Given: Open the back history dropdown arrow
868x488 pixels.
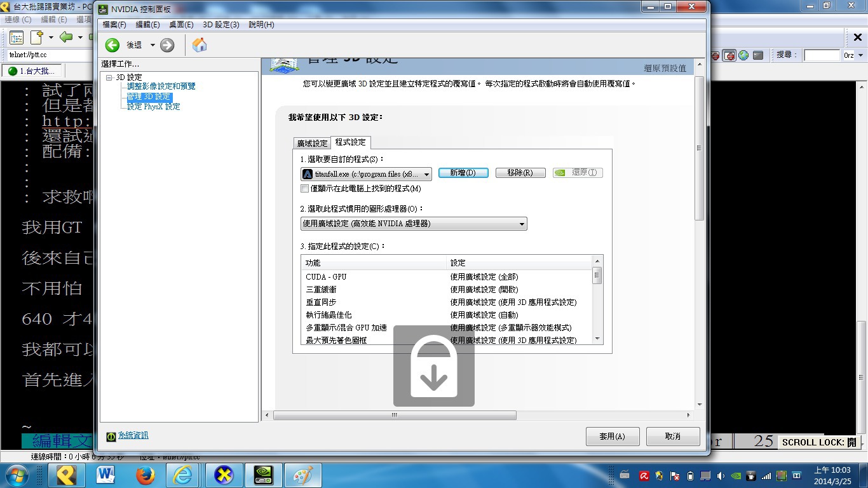Looking at the screenshot, I should pos(153,45).
